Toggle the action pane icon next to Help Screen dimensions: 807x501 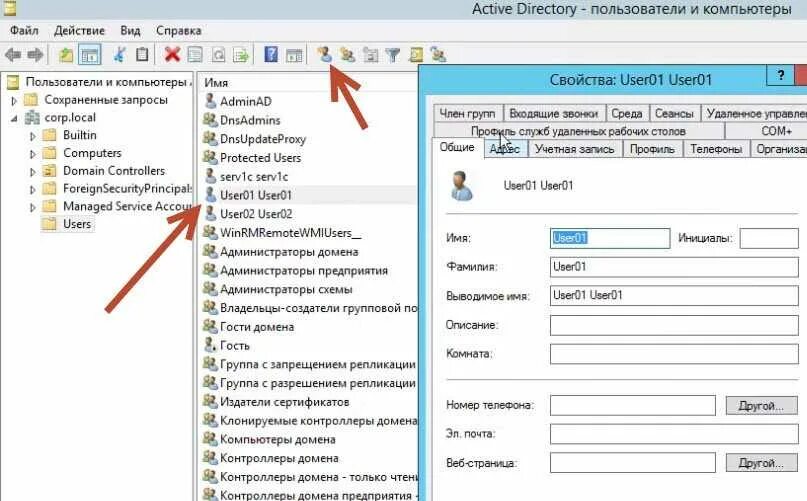click(294, 54)
